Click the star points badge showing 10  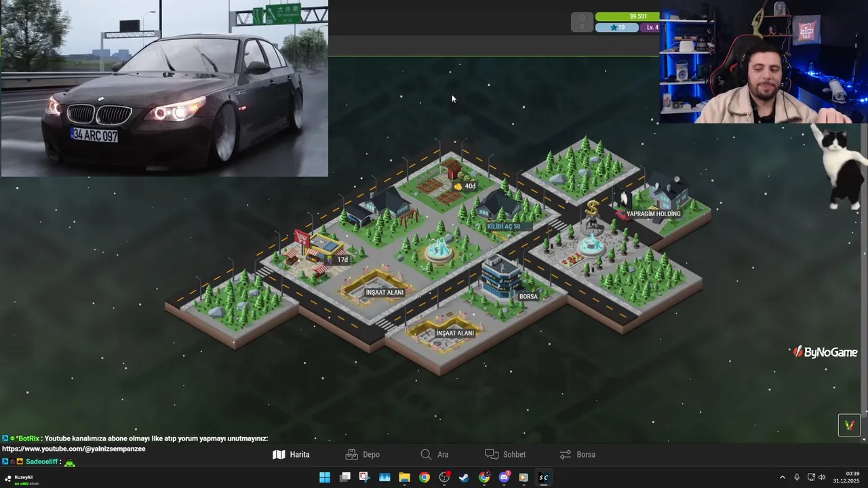coord(617,28)
